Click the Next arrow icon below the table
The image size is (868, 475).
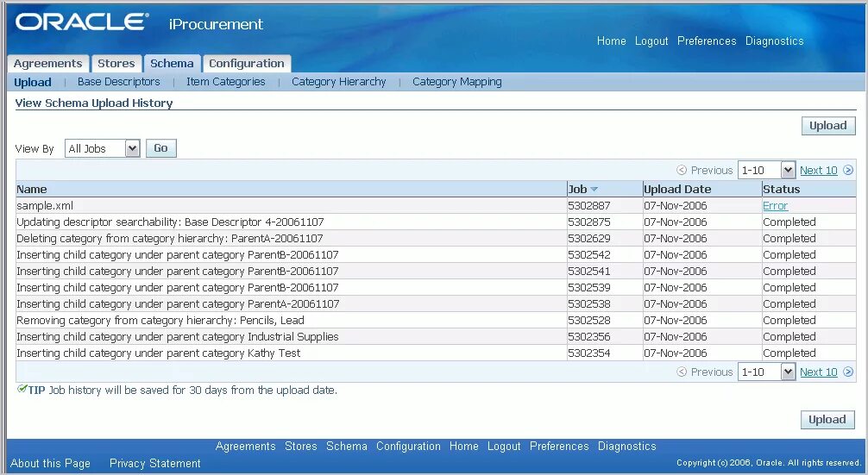pyautogui.click(x=848, y=372)
